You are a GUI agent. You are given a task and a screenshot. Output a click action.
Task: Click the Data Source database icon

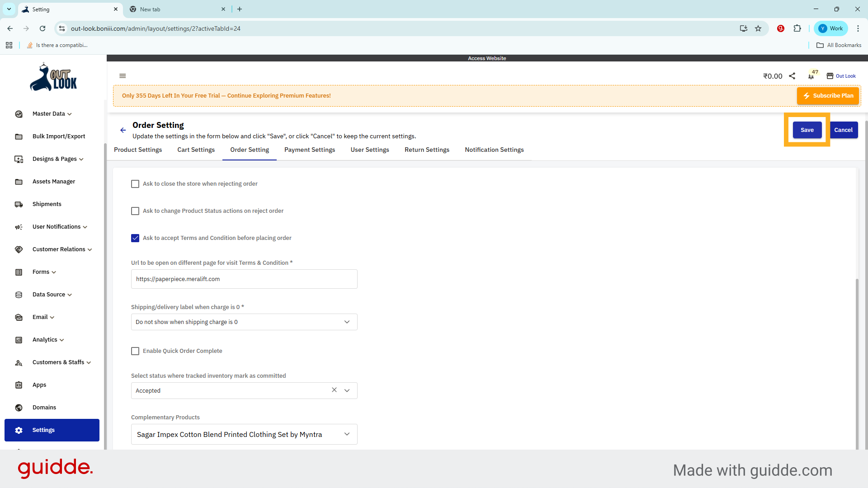(x=19, y=295)
